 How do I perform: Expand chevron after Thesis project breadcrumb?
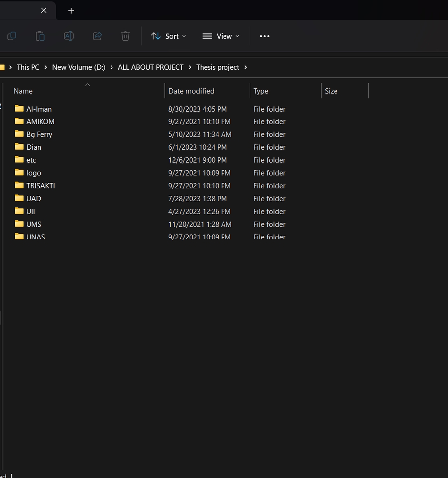[x=245, y=67]
